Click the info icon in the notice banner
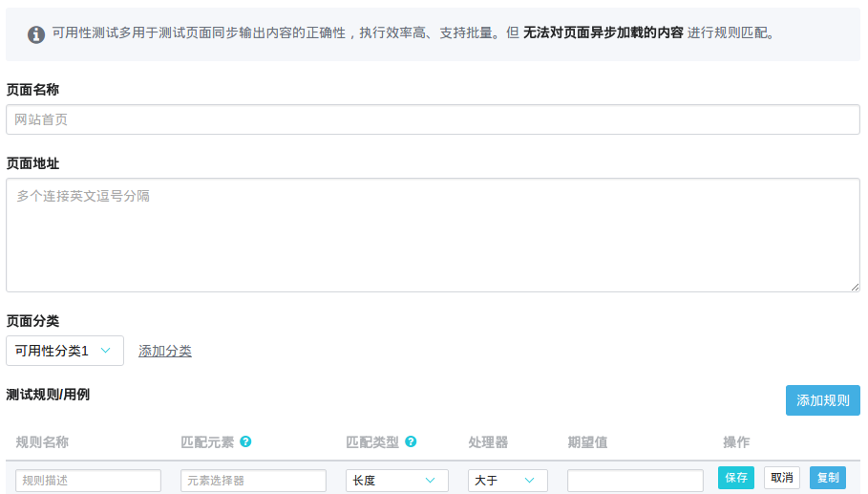 click(36, 34)
